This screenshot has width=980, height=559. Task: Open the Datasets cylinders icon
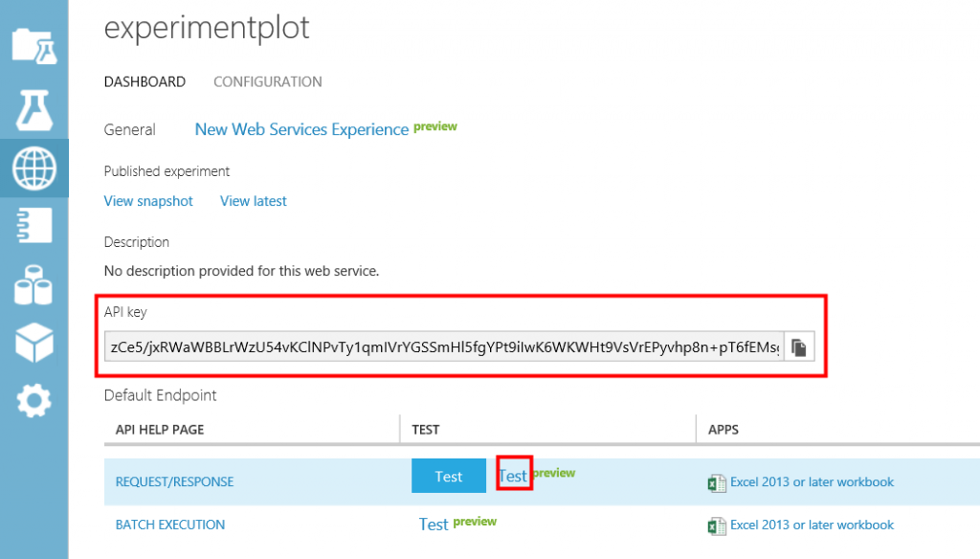click(33, 285)
